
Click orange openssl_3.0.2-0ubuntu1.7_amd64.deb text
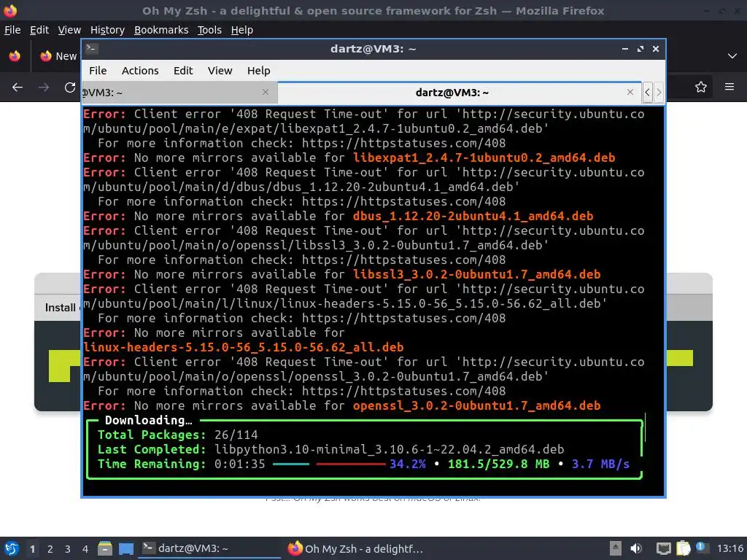point(477,405)
